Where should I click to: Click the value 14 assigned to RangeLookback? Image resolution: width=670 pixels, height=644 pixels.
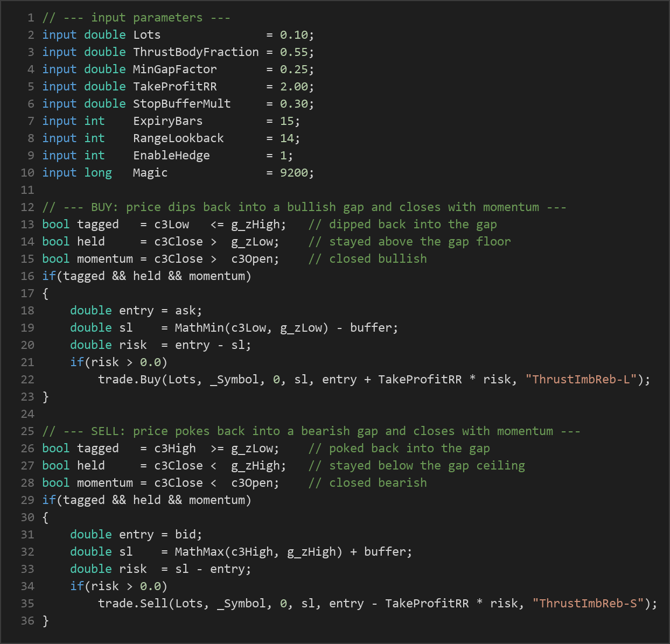click(x=287, y=138)
